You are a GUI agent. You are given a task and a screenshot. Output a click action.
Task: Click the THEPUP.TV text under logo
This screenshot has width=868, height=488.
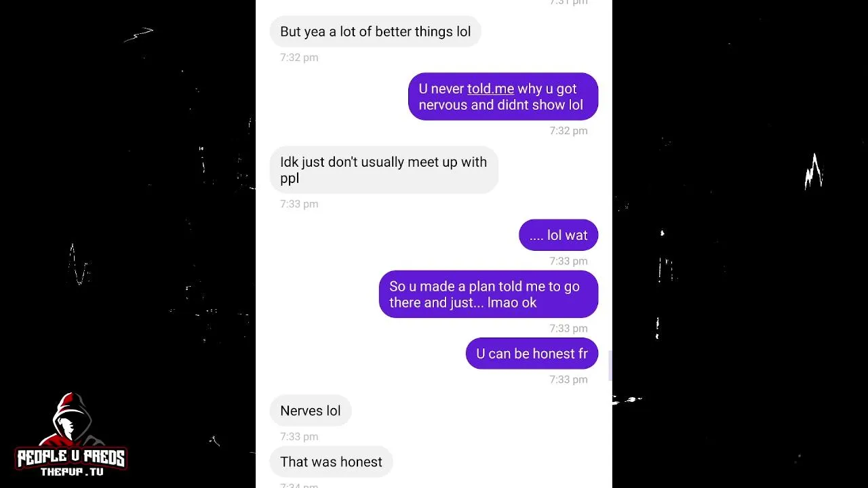click(x=72, y=472)
